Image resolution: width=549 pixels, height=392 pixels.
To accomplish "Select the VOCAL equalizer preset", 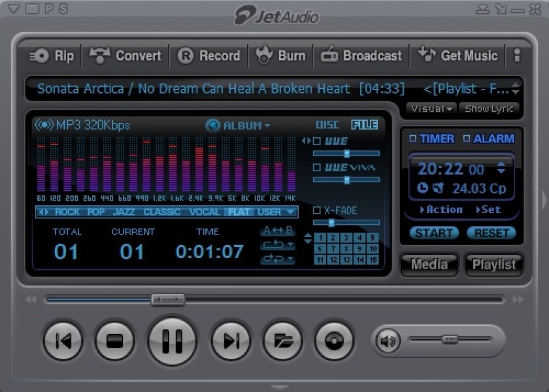I will pyautogui.click(x=205, y=212).
